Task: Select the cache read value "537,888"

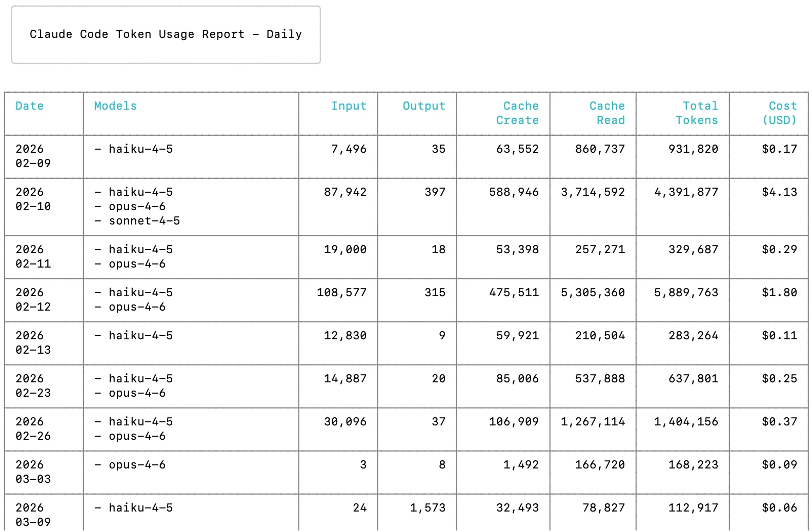Action: pyautogui.click(x=600, y=379)
